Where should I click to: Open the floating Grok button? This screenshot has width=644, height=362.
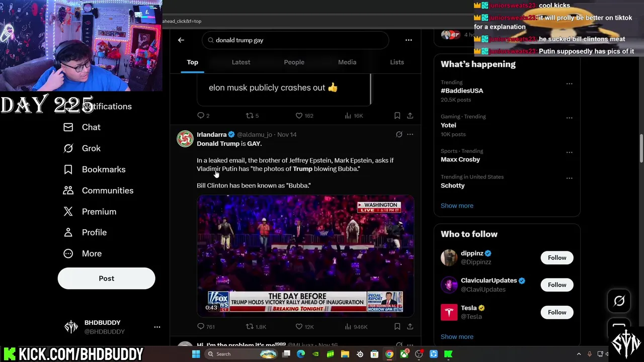(x=619, y=301)
